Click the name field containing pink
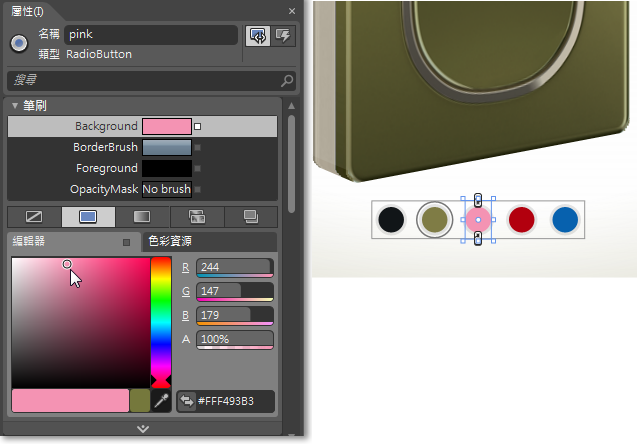Viewport: 637px width, 444px height. (151, 35)
